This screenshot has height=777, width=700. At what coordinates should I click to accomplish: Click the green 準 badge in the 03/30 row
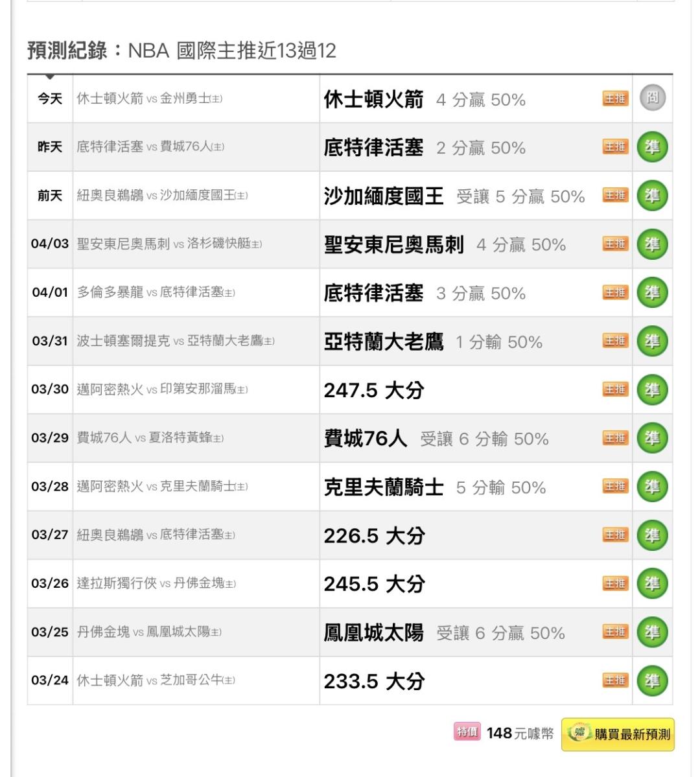[x=652, y=389]
